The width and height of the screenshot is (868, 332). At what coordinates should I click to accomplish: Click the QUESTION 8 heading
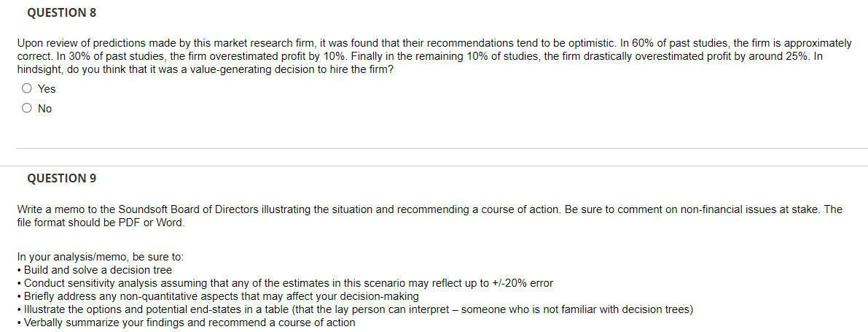tap(61, 13)
